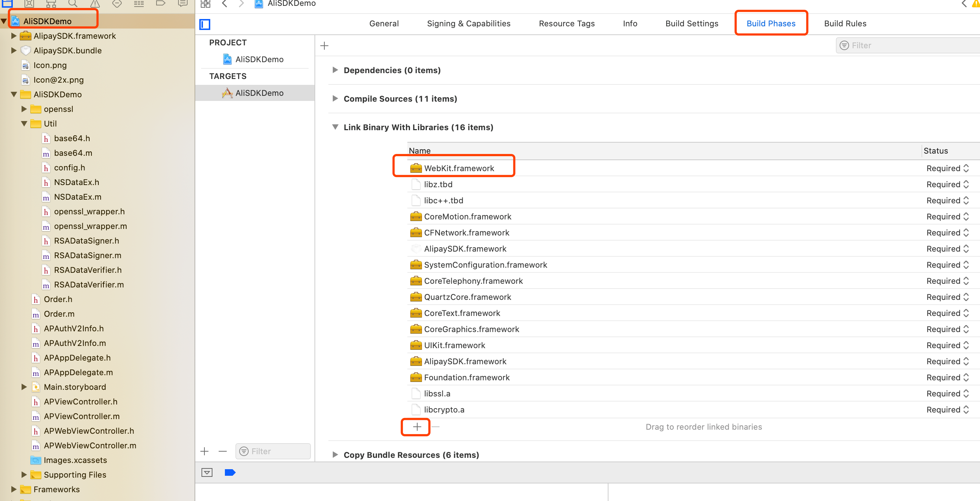
Task: Expand the Frameworks group folder
Action: point(14,489)
